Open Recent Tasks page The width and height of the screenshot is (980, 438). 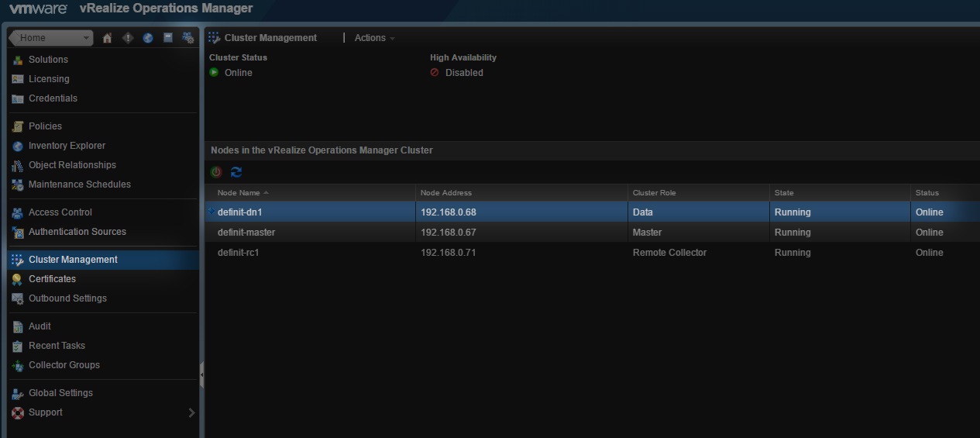[x=57, y=346]
